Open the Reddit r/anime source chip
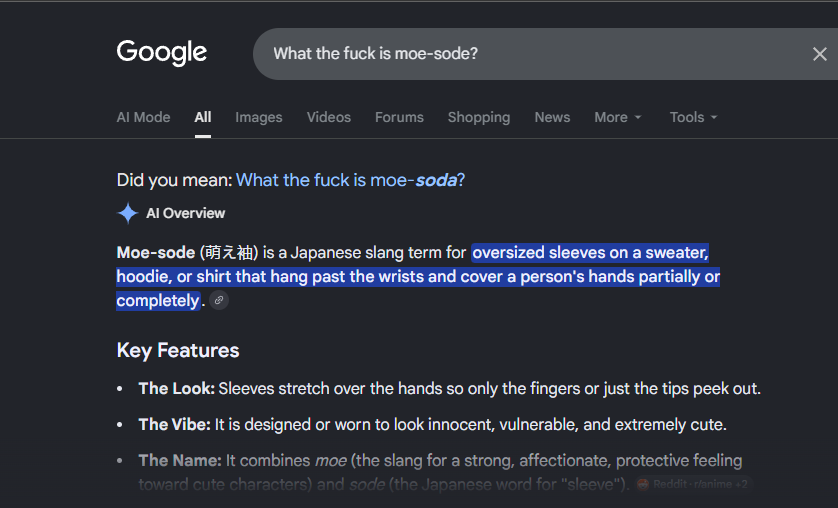The width and height of the screenshot is (838, 508). pos(694,484)
